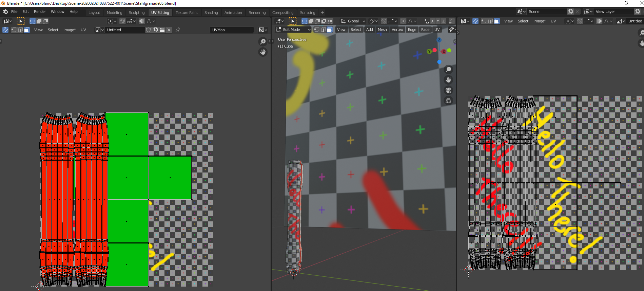Switch to face select mode in 3D viewport
Viewport: 644px width, 291px height.
coord(330,30)
